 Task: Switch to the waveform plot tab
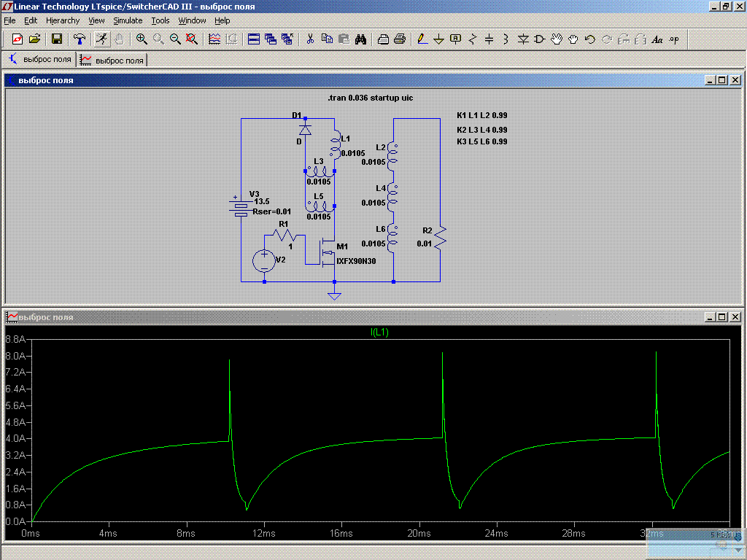pos(112,60)
